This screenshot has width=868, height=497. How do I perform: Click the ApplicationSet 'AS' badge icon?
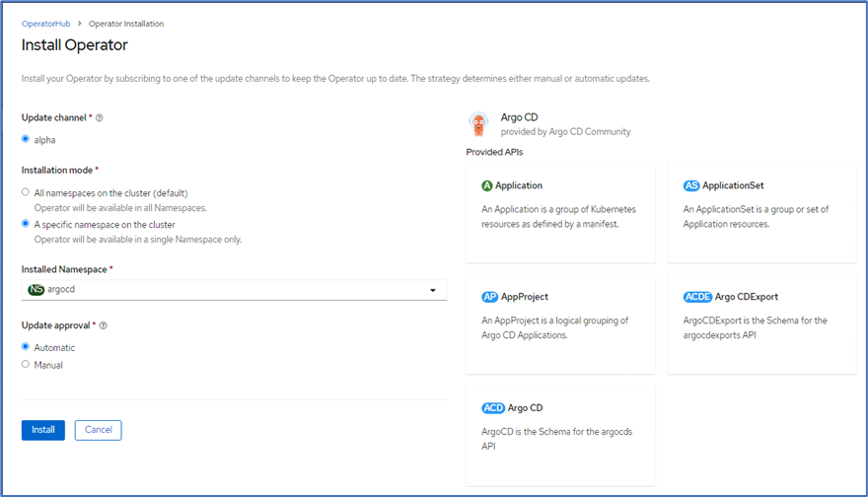tap(691, 185)
